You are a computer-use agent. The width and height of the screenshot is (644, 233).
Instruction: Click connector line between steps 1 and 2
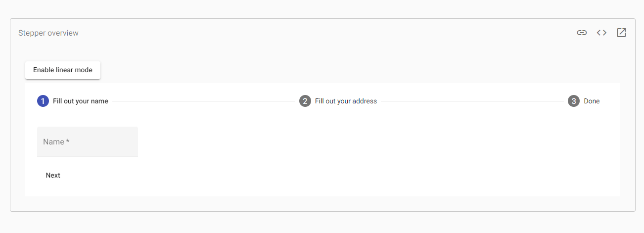[204, 101]
